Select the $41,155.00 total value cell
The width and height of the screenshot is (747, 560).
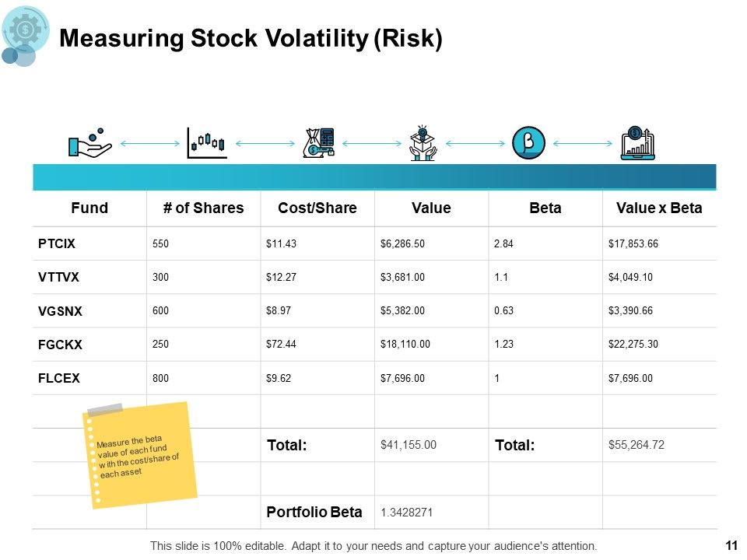pos(409,445)
